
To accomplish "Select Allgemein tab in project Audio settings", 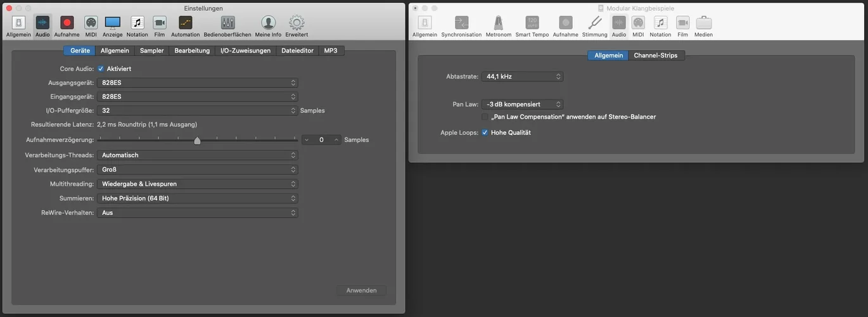I will (x=608, y=55).
